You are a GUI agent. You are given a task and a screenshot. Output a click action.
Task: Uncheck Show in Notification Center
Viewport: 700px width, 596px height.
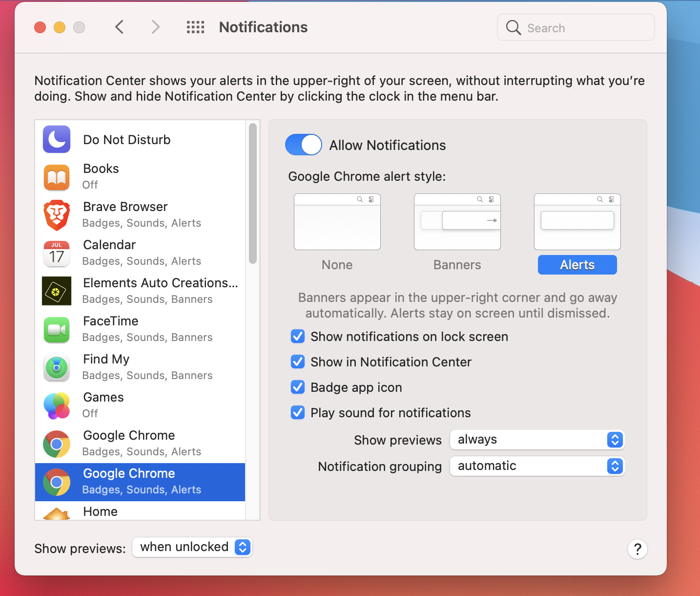(298, 362)
